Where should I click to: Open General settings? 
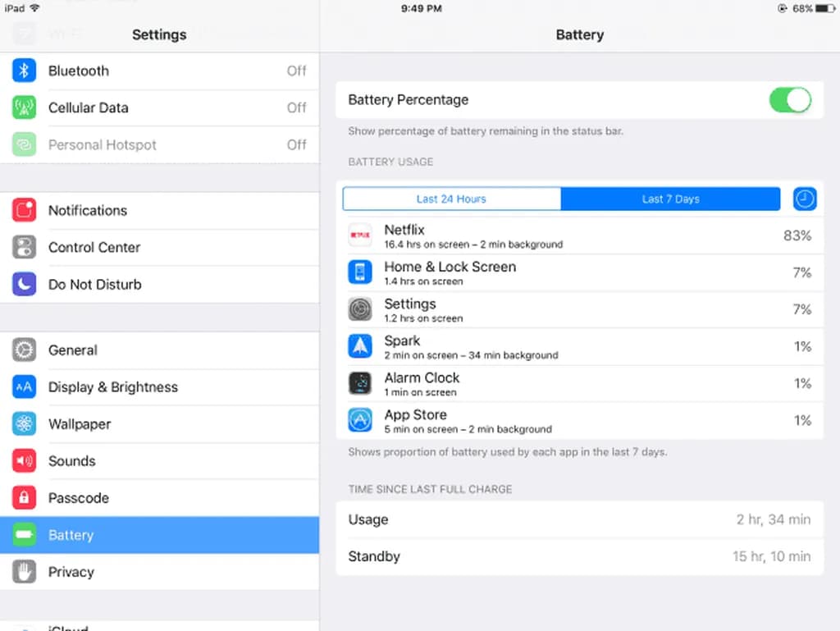pos(160,350)
